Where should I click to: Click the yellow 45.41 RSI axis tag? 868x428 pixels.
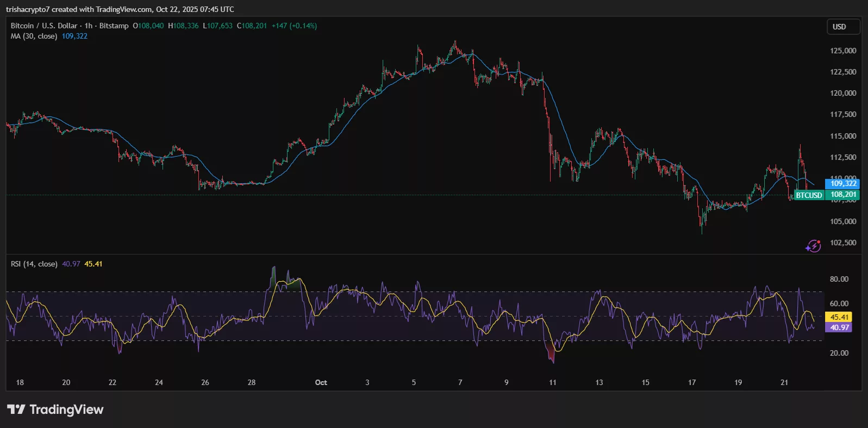click(839, 317)
